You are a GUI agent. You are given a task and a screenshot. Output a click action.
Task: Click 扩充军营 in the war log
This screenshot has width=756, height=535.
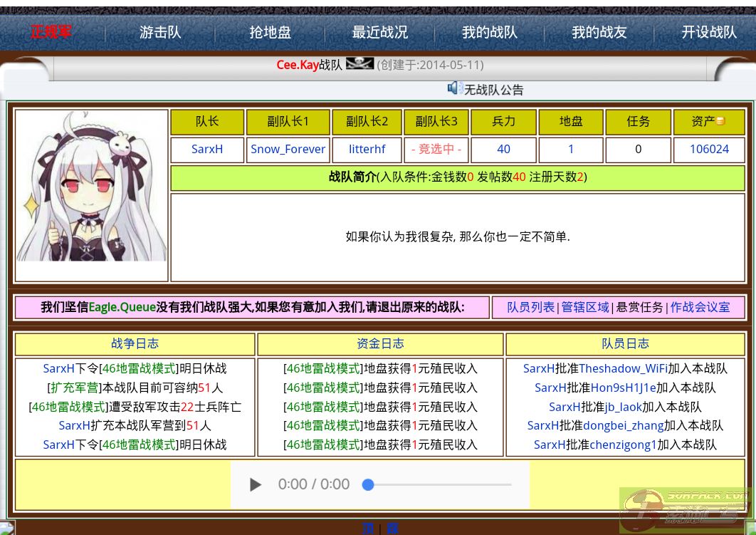click(x=75, y=388)
